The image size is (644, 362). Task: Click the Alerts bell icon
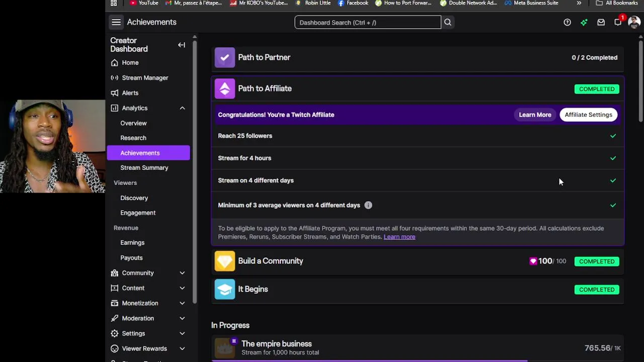pyautogui.click(x=115, y=93)
